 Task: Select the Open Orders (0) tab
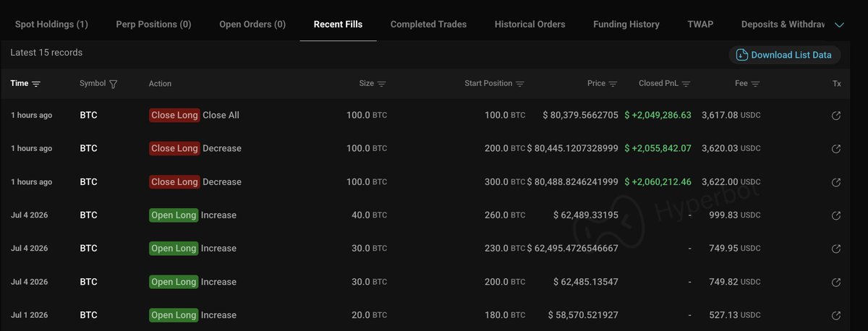252,24
